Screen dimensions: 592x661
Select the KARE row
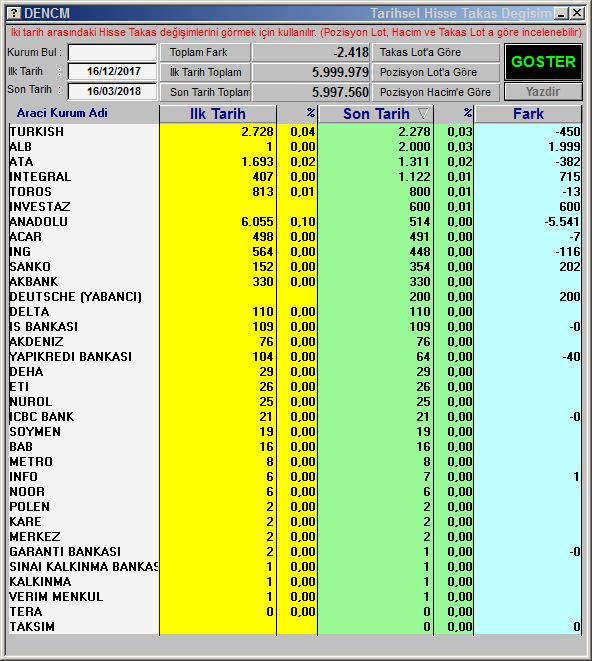[295, 522]
